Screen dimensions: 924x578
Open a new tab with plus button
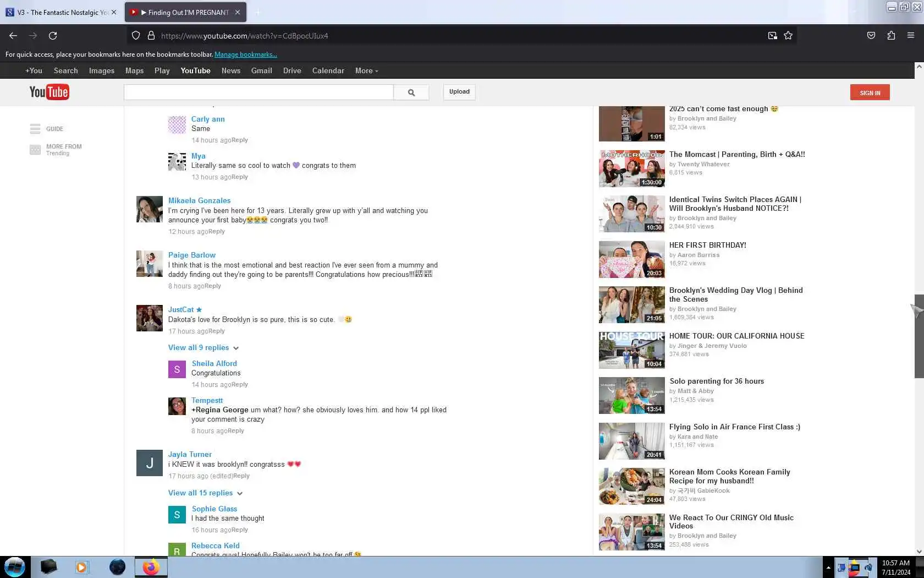[258, 12]
